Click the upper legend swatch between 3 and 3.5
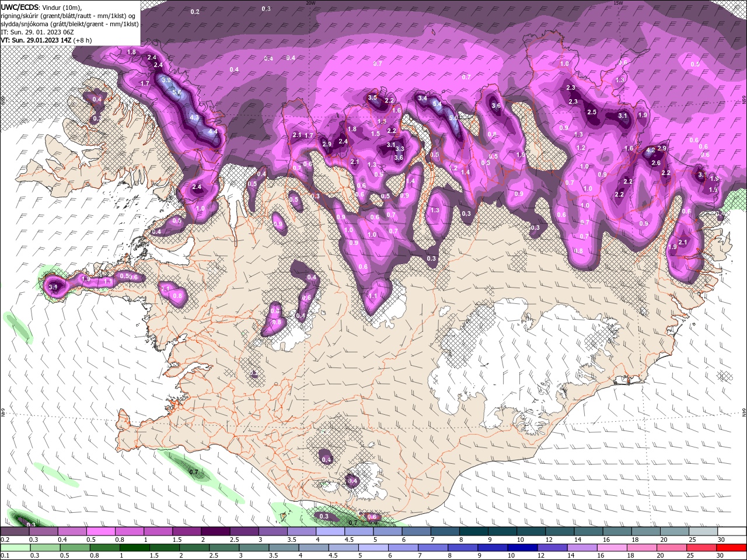 click(273, 531)
